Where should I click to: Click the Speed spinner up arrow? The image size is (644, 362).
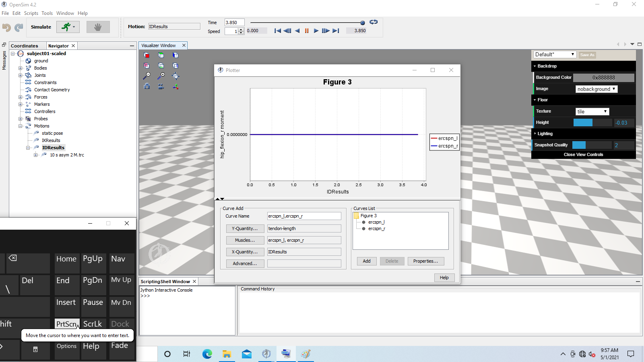coord(241,29)
